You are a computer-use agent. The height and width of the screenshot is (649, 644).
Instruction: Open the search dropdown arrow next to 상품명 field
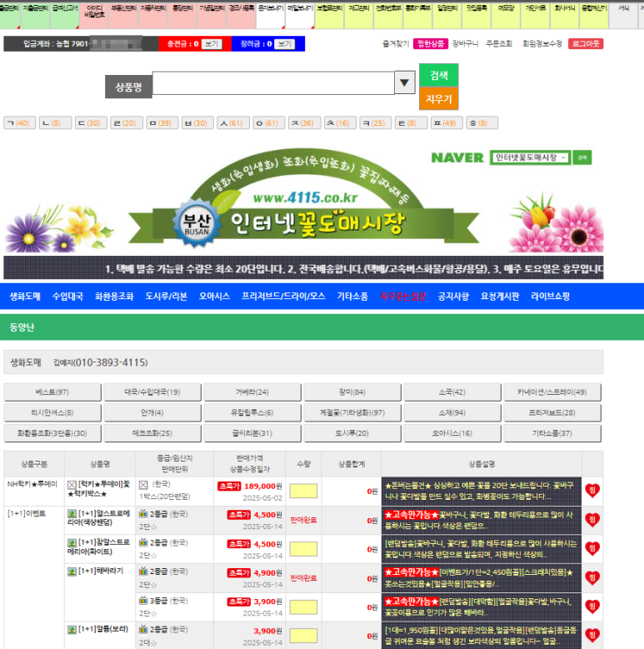tap(404, 82)
